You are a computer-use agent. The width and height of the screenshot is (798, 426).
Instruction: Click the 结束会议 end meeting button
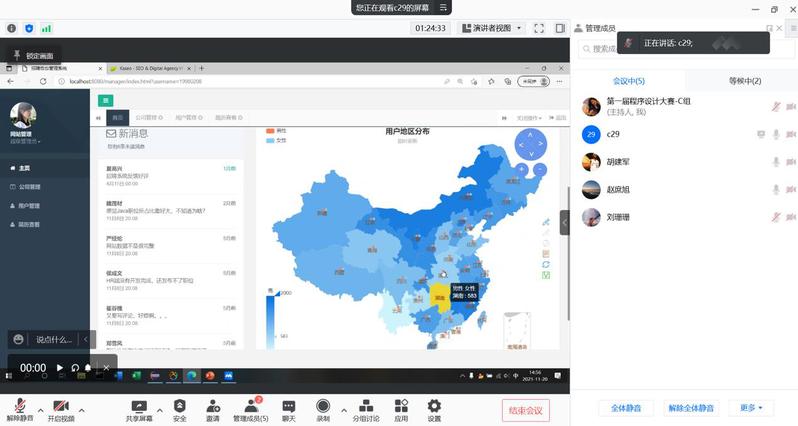click(524, 410)
